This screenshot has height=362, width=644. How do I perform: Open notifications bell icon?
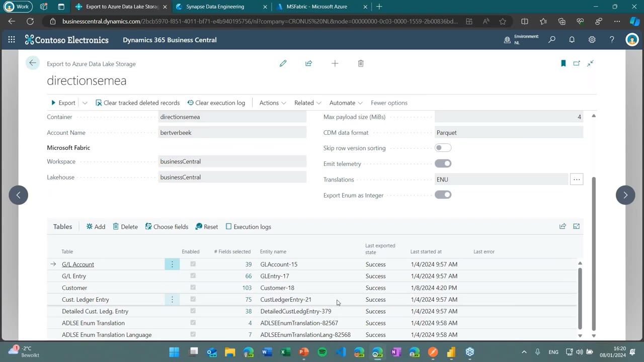572,40
